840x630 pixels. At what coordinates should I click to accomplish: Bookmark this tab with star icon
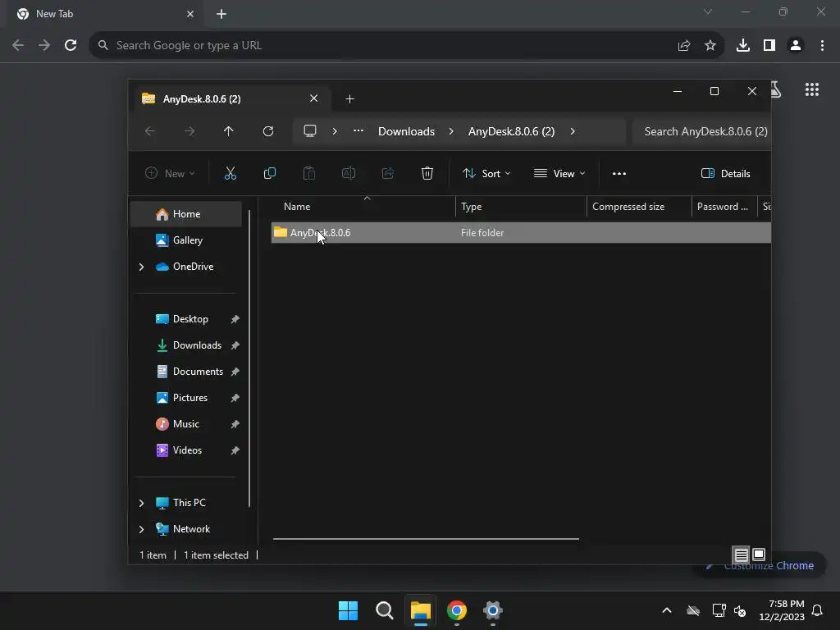point(710,45)
